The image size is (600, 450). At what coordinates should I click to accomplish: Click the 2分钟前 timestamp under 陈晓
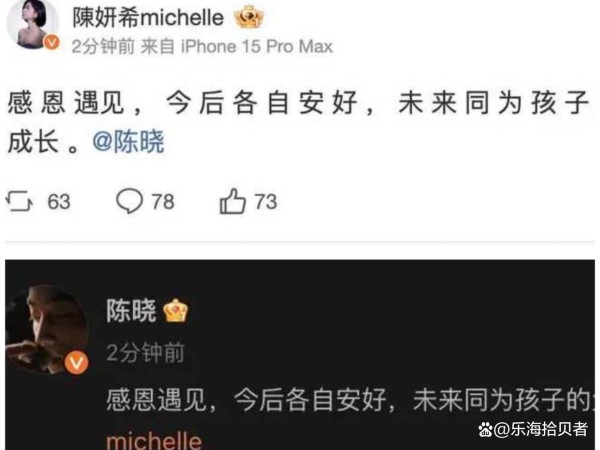[145, 352]
